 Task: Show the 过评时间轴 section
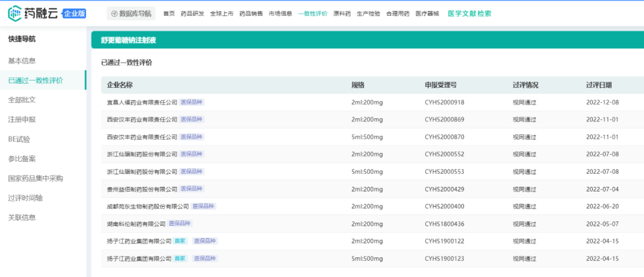(x=25, y=198)
